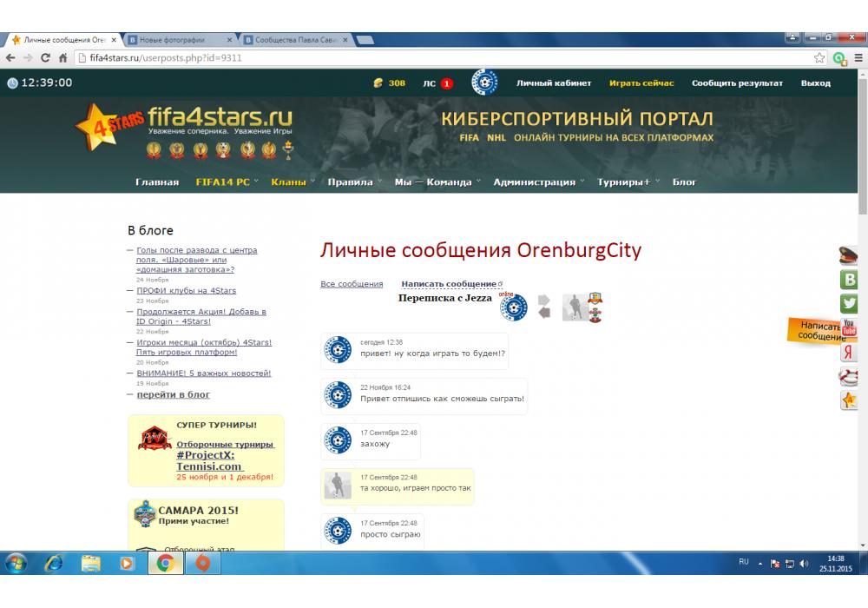Screen dimensions: 868x608
Task: Click the page vertical scrollbar thumb
Action: tap(863, 145)
